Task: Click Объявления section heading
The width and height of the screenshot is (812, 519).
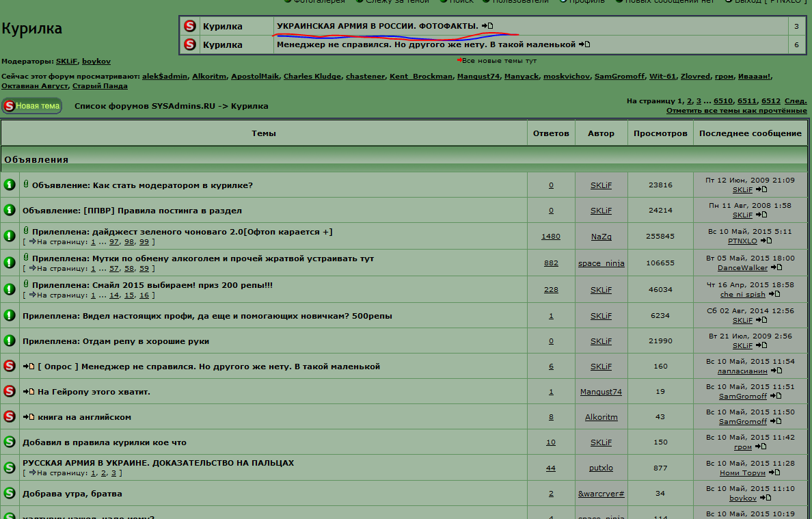Action: coord(36,159)
